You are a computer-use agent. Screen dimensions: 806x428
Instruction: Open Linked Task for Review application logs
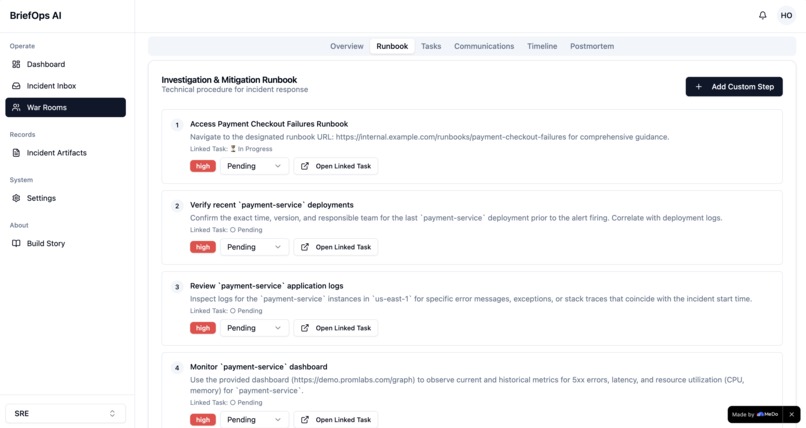pyautogui.click(x=336, y=328)
